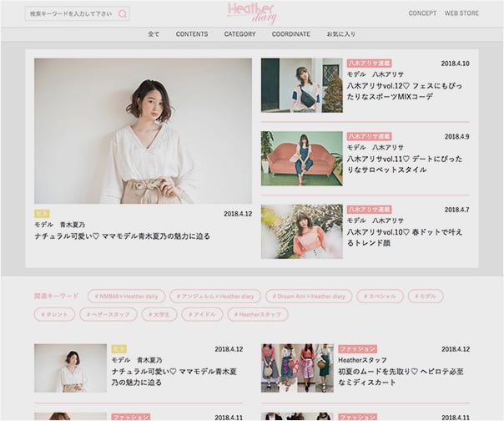This screenshot has width=504, height=421.
Task: Open STAFF STYLE thumbnail image
Action: 297,368
